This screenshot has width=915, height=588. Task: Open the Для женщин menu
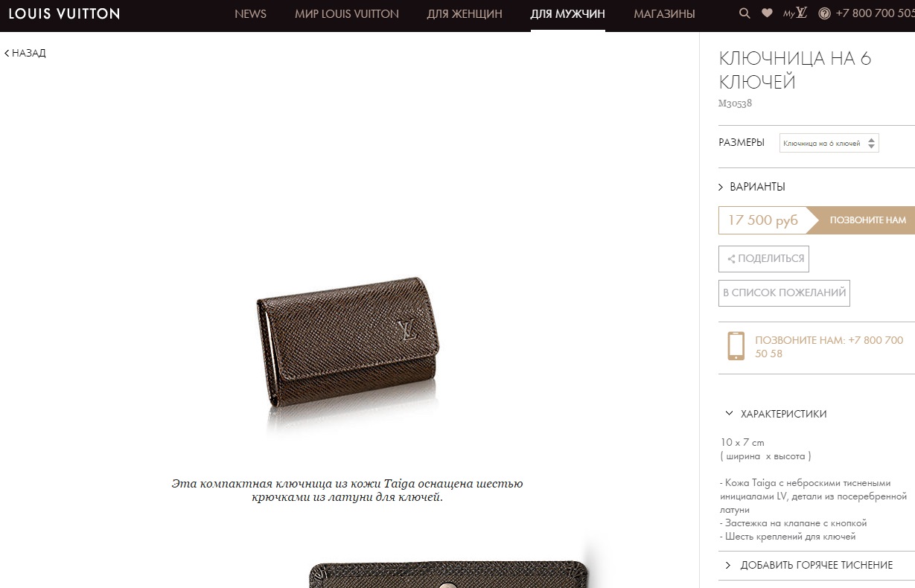465,13
